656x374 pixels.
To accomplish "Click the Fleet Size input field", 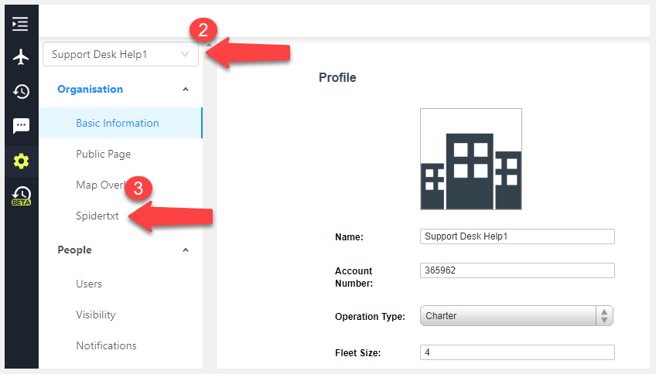I will tap(517, 352).
